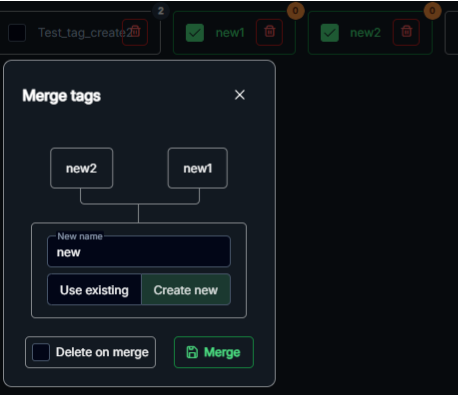Enable the Delete on merge checkbox
Viewport: 458px width, 395px height.
click(41, 352)
